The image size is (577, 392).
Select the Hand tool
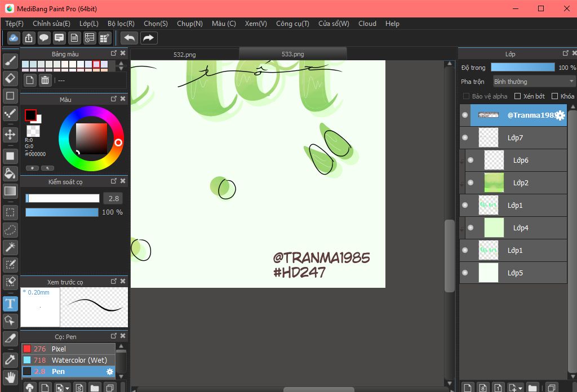click(10, 377)
